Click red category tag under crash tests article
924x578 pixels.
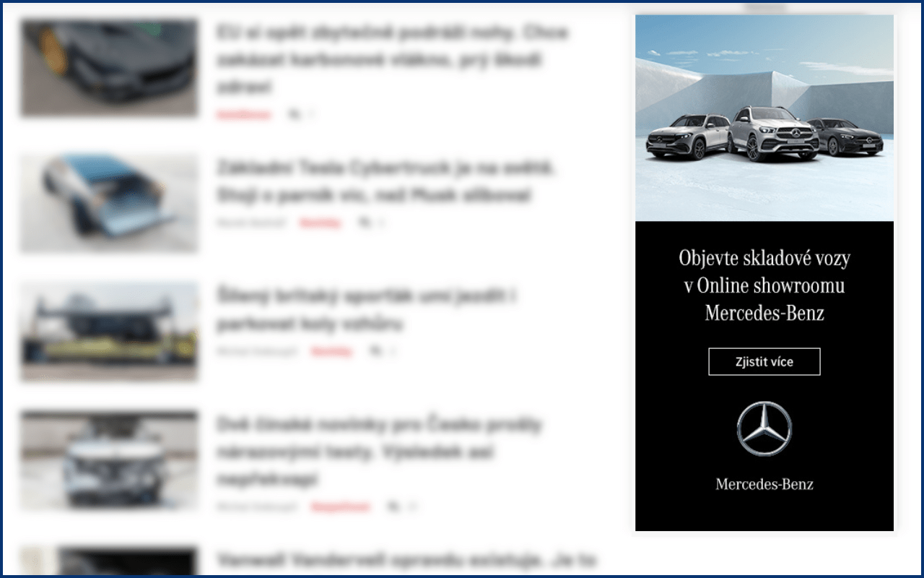pyautogui.click(x=341, y=507)
